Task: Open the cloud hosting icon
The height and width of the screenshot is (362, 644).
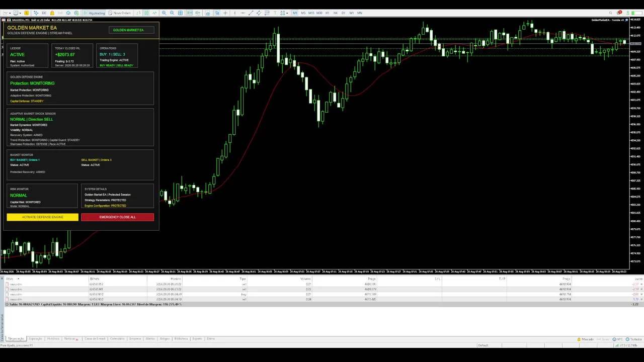Action: 68,13
